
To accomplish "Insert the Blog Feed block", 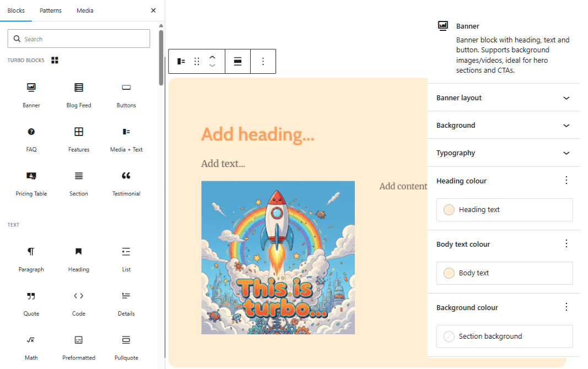I will [x=79, y=95].
